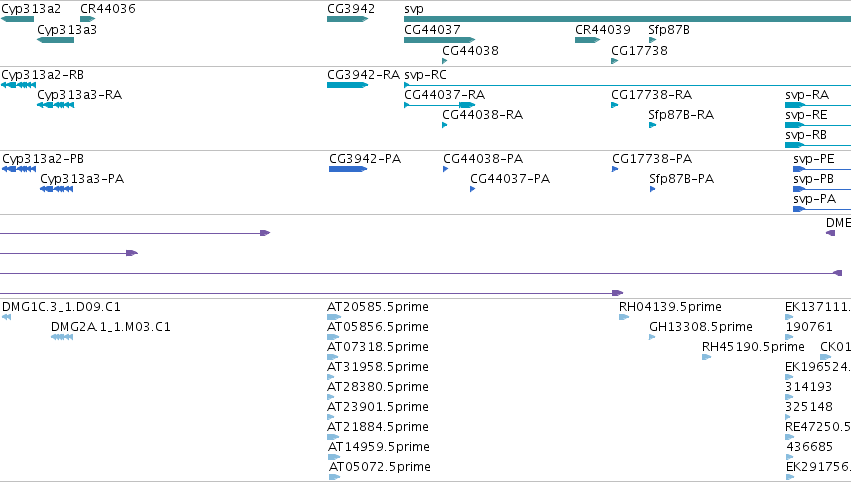
Task: Select the RH45190.5prime EST
Action: (707, 357)
